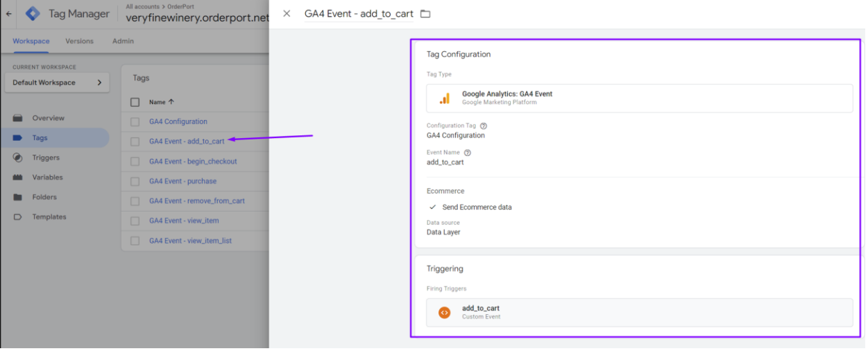Click the Folders icon in sidebar
This screenshot has width=868, height=351.
click(18, 197)
